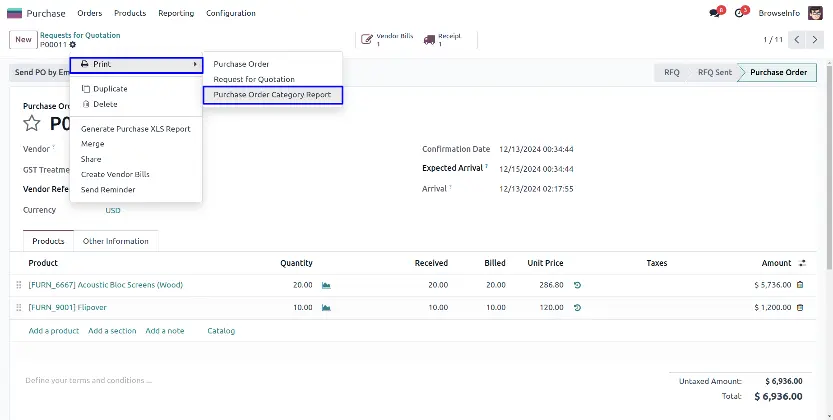Go to the previous record arrow
Screen dimensions: 833x420
pos(798,40)
